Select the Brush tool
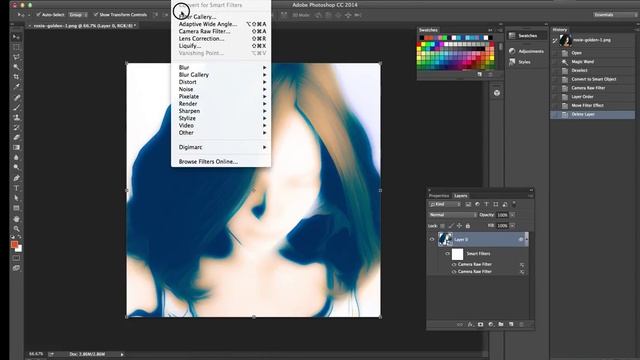640x360 pixels. coord(16,108)
